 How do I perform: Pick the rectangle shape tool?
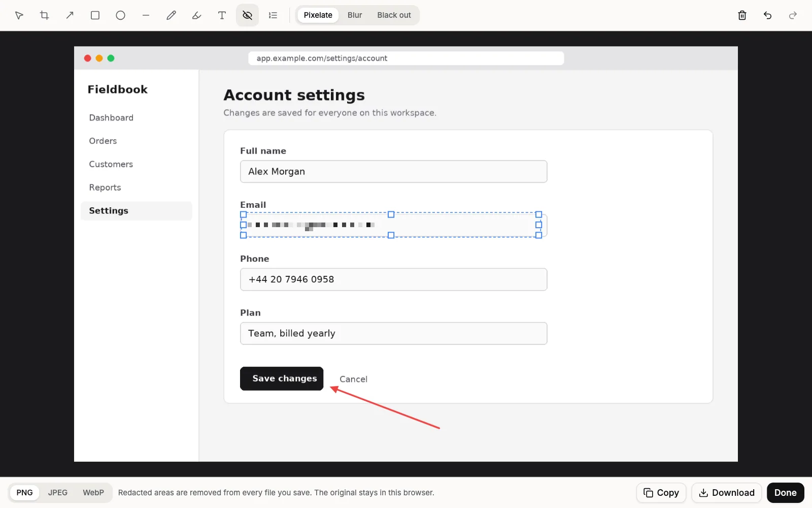pyautogui.click(x=95, y=15)
